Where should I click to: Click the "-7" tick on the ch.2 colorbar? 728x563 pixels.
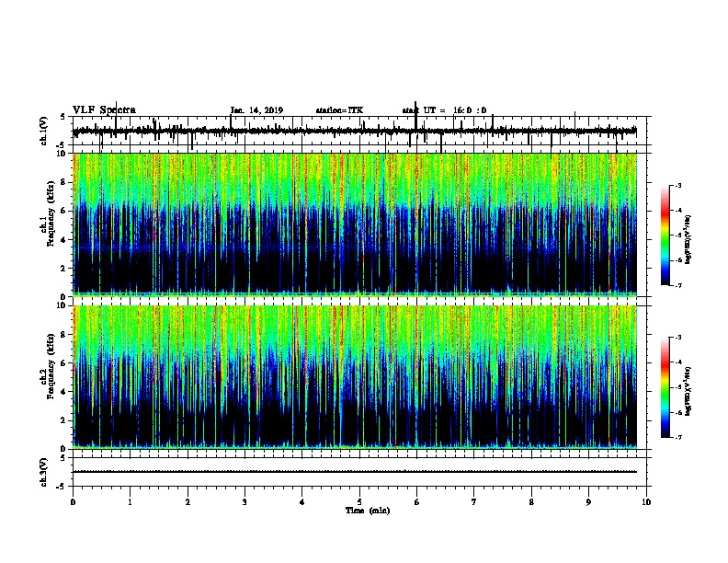678,437
